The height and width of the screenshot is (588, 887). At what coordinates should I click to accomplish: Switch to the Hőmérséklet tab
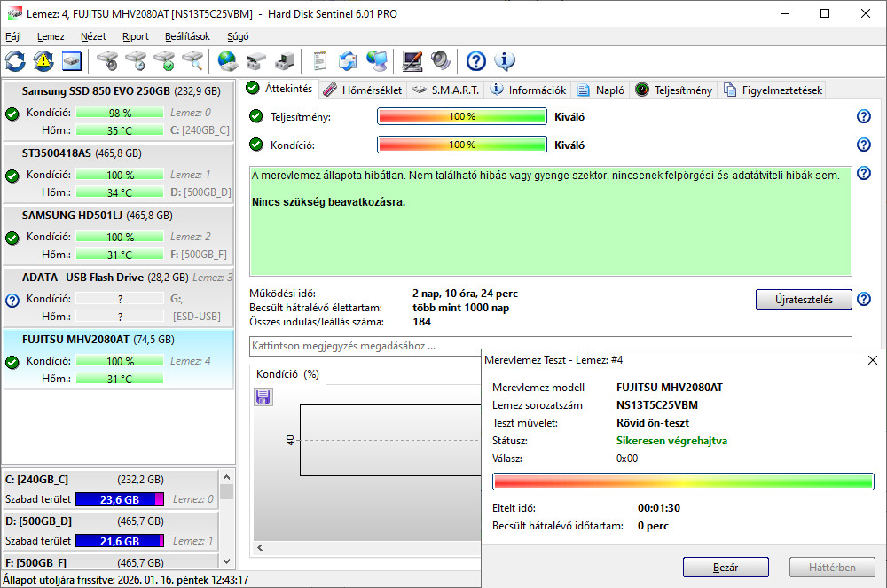[x=362, y=90]
